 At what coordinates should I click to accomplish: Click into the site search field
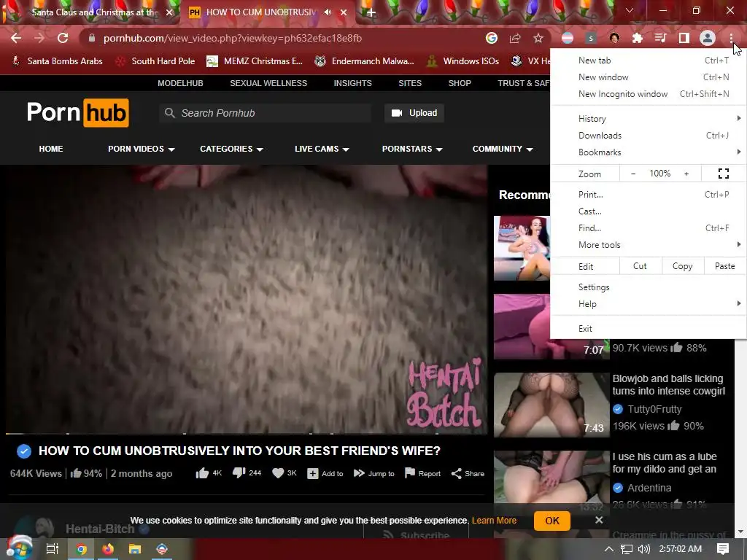[x=265, y=113]
